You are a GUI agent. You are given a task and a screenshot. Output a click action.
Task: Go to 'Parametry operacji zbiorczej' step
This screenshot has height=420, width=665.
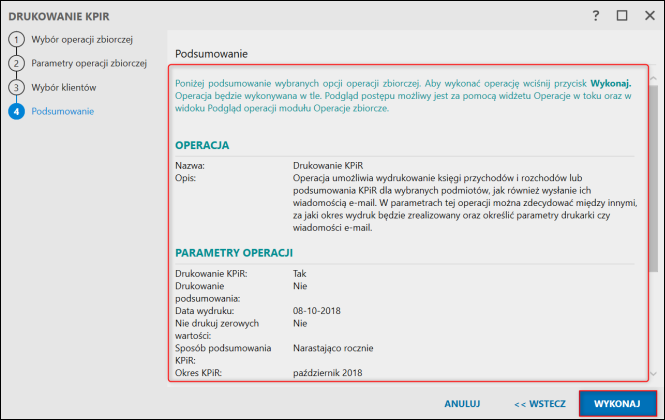(89, 64)
